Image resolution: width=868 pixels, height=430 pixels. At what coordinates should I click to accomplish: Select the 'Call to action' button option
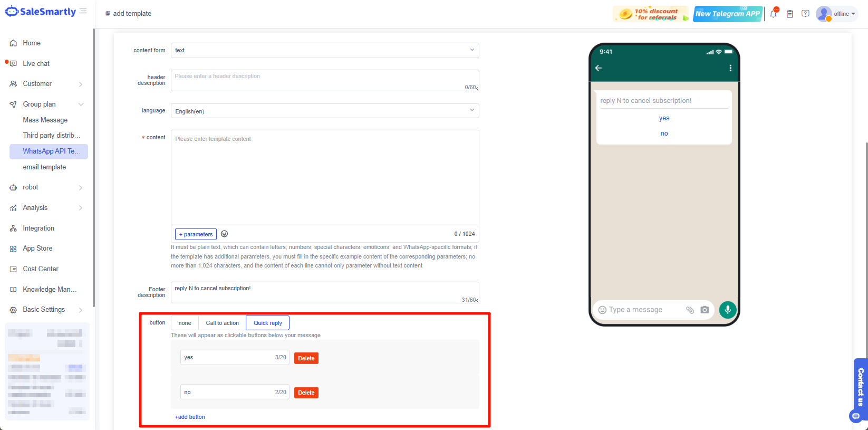(x=223, y=323)
